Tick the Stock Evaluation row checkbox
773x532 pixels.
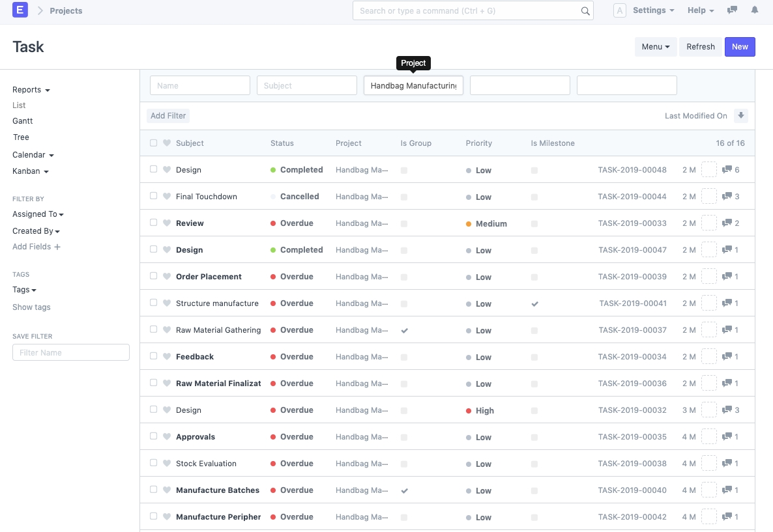154,463
